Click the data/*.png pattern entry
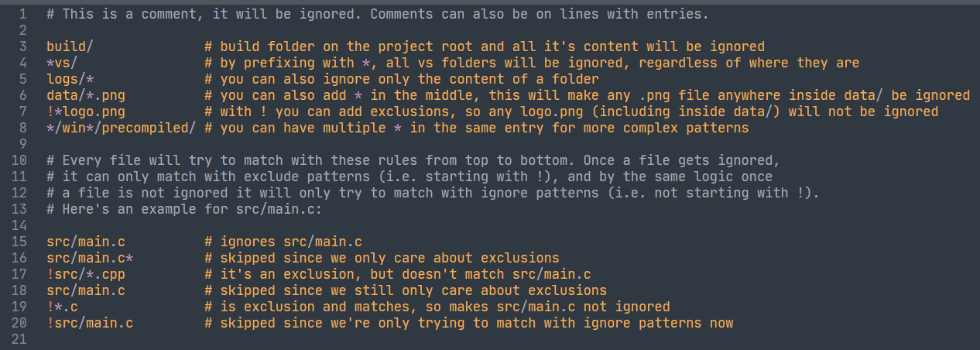 coord(85,95)
